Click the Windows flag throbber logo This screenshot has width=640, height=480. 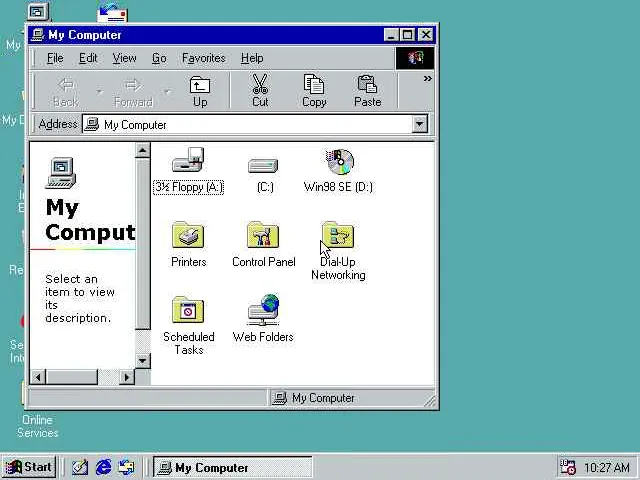coord(415,58)
